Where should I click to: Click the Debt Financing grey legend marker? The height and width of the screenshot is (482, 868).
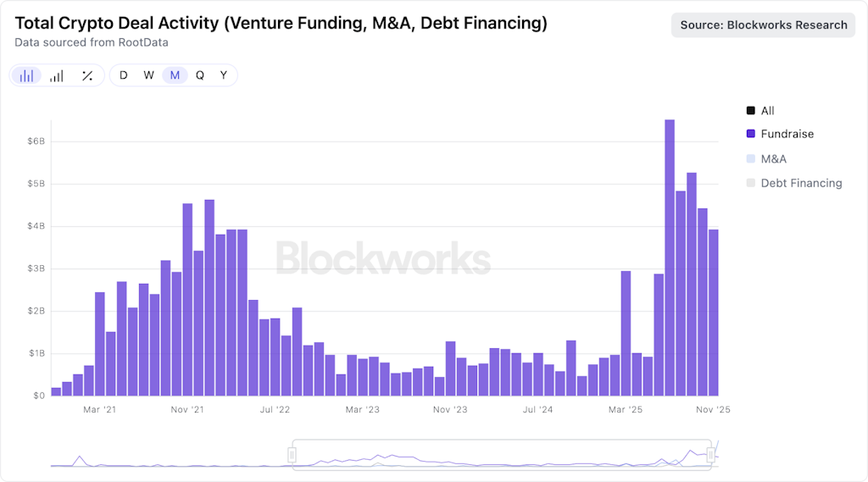tap(751, 183)
